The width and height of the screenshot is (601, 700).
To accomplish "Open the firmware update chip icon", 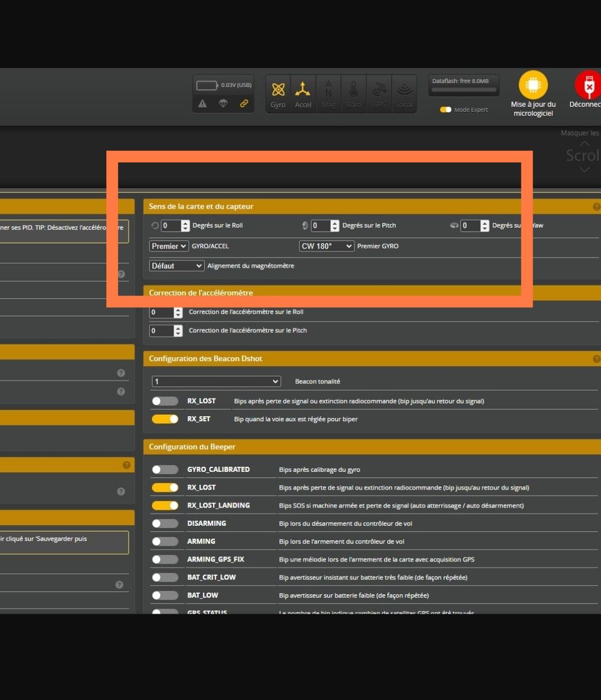I will pyautogui.click(x=533, y=86).
